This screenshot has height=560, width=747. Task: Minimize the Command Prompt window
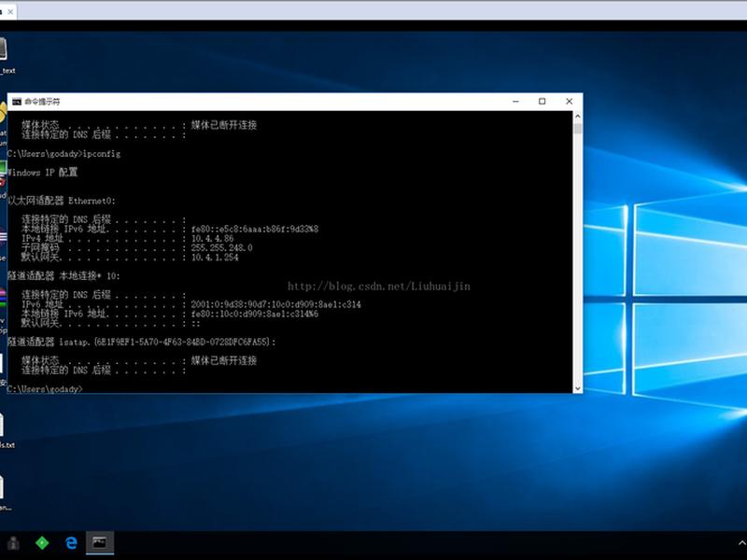pyautogui.click(x=515, y=102)
